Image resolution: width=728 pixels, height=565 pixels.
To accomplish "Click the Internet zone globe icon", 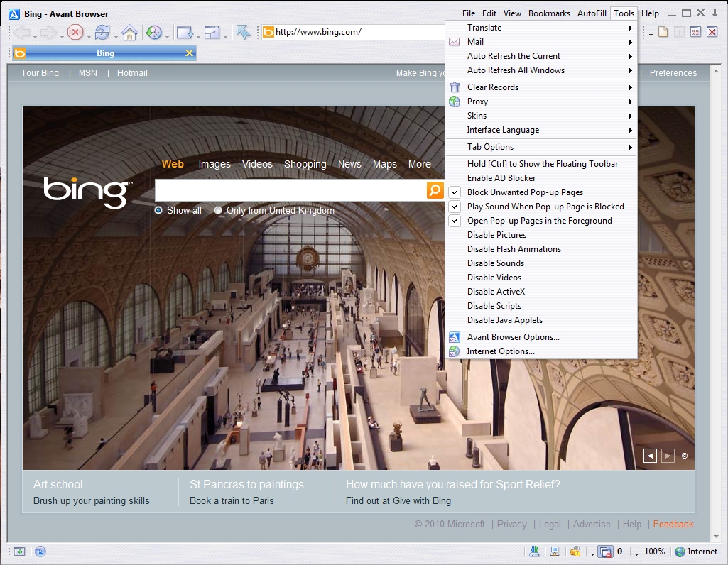I will tap(680, 552).
